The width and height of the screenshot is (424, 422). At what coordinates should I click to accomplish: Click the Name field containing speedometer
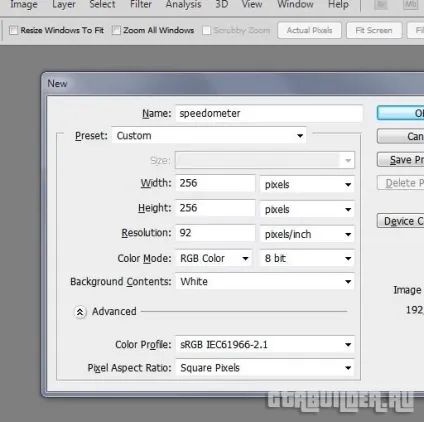(x=269, y=113)
